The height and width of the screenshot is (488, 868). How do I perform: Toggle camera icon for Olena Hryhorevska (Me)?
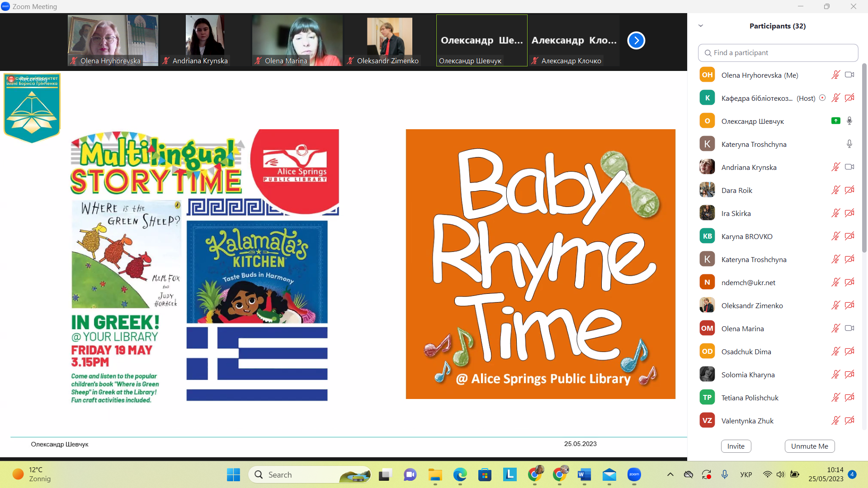(x=849, y=75)
